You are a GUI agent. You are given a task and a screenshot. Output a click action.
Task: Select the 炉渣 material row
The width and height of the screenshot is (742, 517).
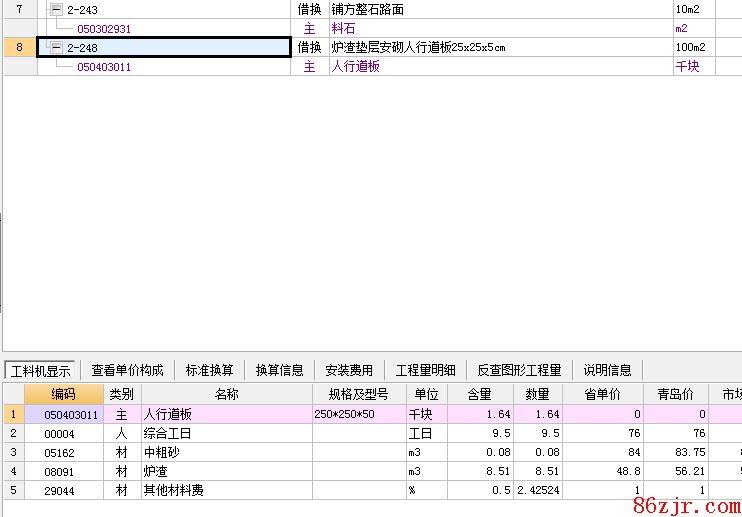226,472
